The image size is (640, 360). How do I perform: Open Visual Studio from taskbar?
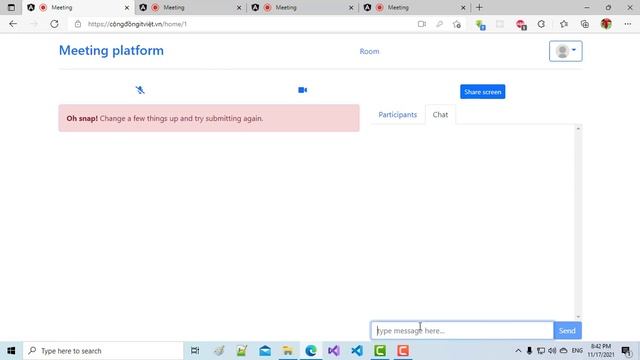click(334, 351)
